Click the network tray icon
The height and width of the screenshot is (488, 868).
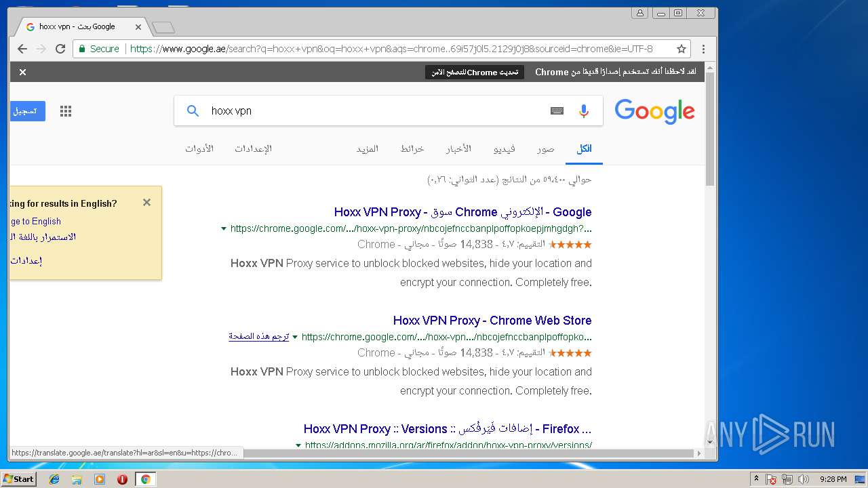coord(788,479)
